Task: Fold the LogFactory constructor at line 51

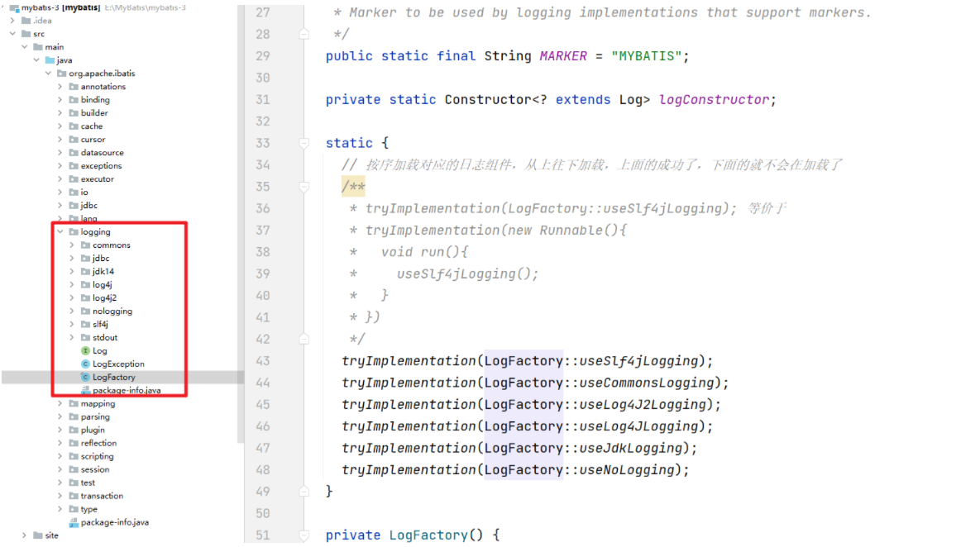Action: pyautogui.click(x=304, y=535)
